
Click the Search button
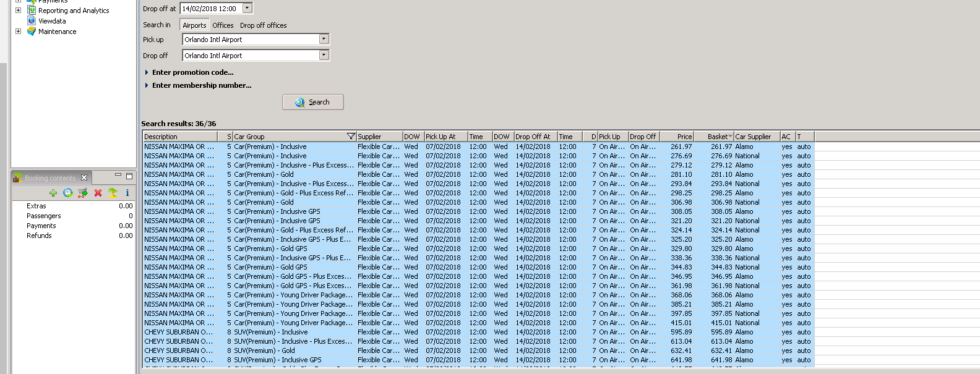pyautogui.click(x=313, y=102)
